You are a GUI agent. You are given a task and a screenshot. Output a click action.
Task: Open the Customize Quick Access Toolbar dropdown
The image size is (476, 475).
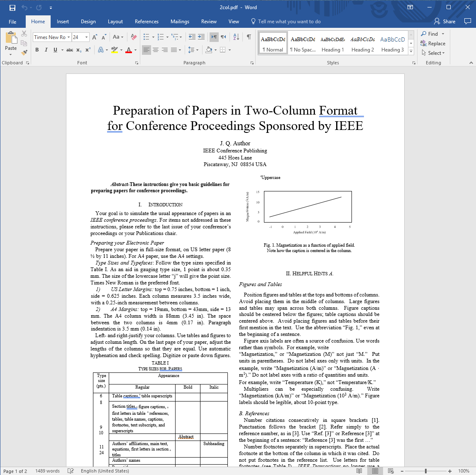point(51,8)
